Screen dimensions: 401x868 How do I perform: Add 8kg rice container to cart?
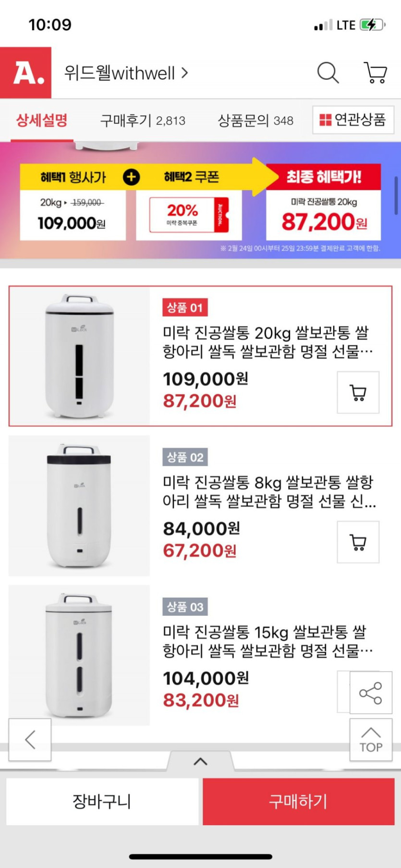pyautogui.click(x=358, y=541)
